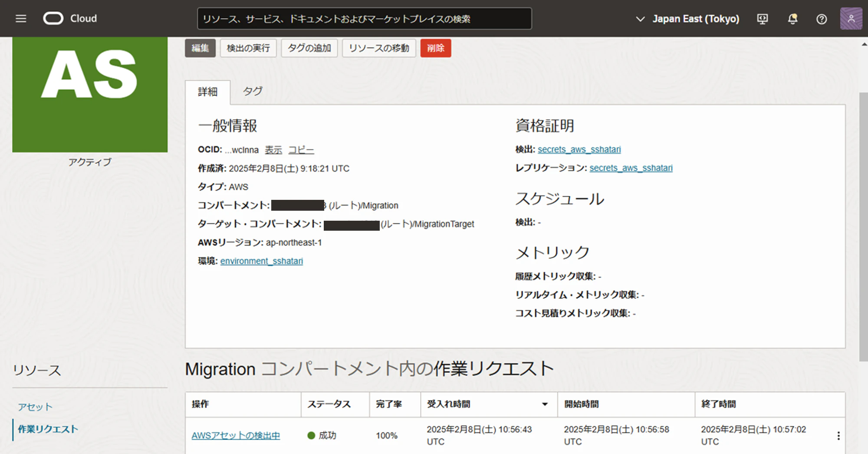This screenshot has width=868, height=454.
Task: Click the リソースの移動 button
Action: click(379, 48)
